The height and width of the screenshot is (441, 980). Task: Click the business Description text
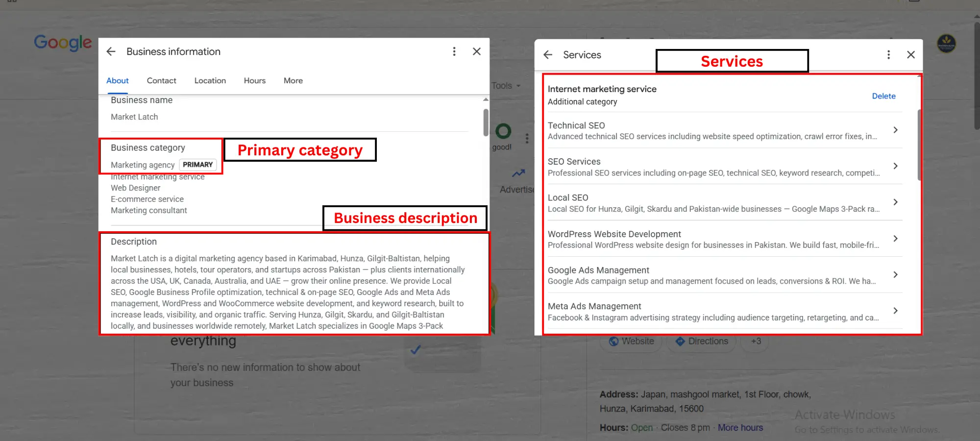[x=288, y=292]
